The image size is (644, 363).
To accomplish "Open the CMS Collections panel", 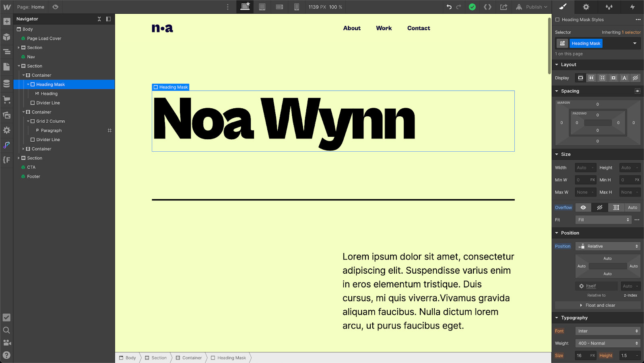I will click(x=6, y=84).
